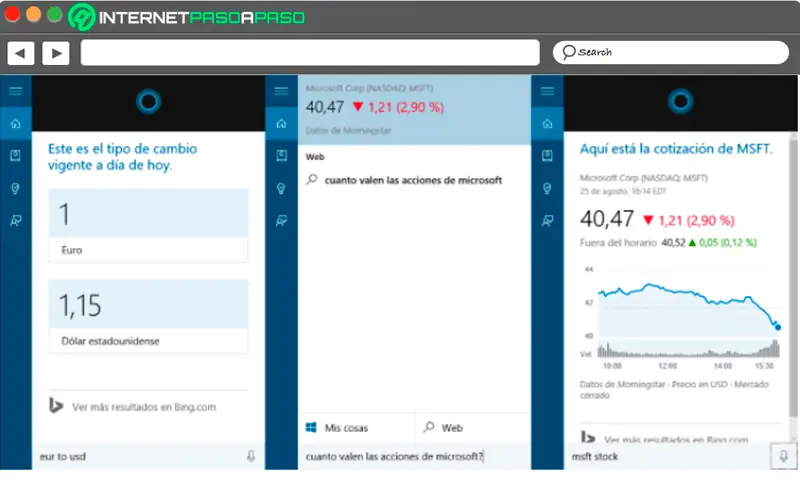Click the yellow minimize window button
The height and width of the screenshot is (500, 800).
click(x=34, y=14)
